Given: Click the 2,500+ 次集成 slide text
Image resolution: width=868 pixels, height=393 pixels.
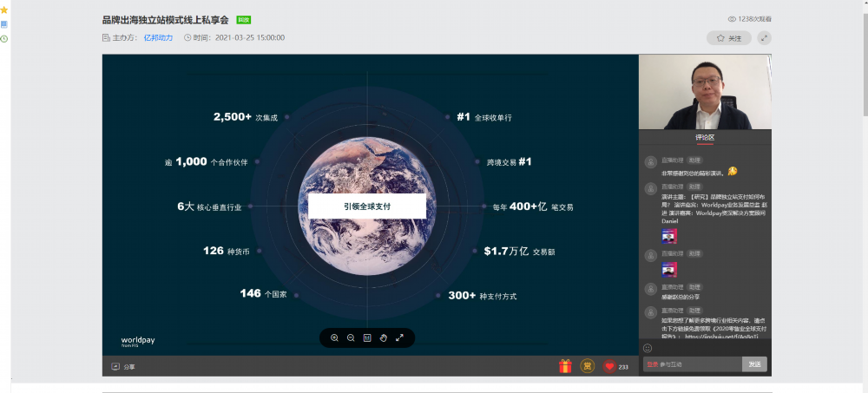Looking at the screenshot, I should [246, 117].
